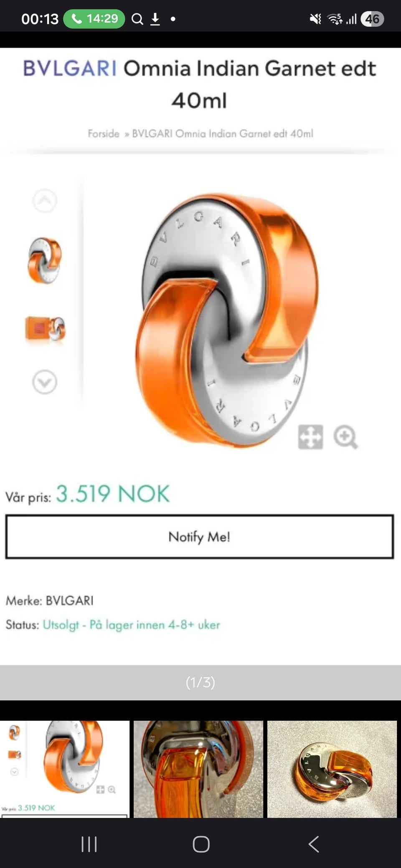Select the orange bottle thumbnail in sidebar

pos(45,261)
